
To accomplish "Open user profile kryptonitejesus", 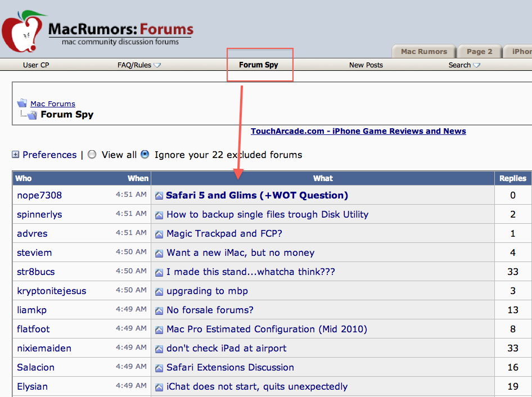I will (x=52, y=291).
